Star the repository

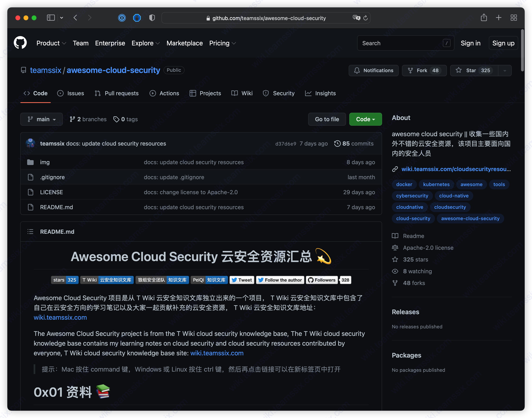coord(474,71)
